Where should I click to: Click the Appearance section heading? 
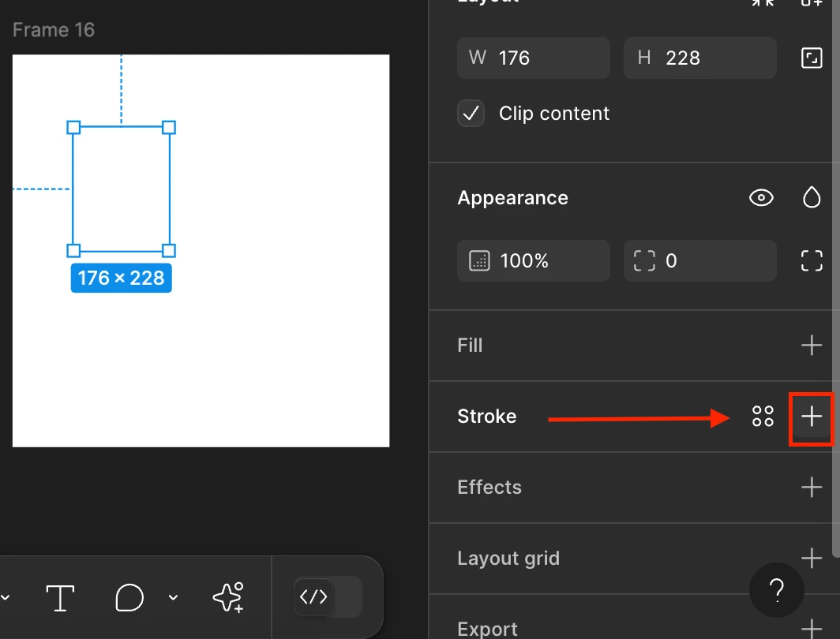512,198
